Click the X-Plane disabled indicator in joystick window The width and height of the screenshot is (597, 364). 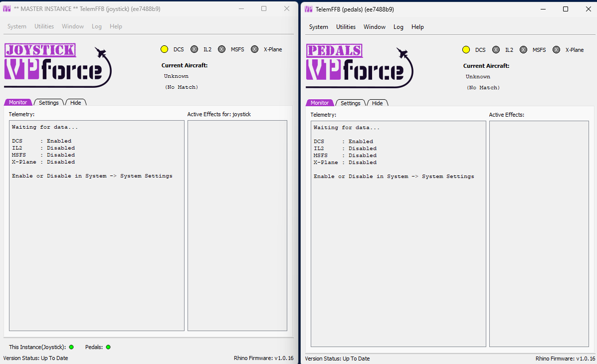(x=255, y=49)
